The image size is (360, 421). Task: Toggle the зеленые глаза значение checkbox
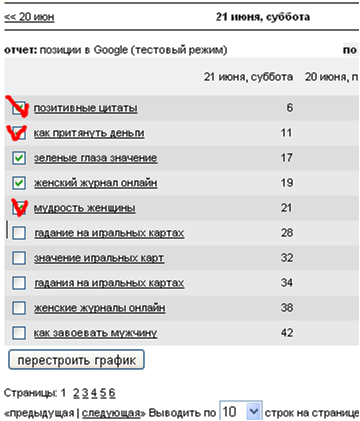coord(19,158)
